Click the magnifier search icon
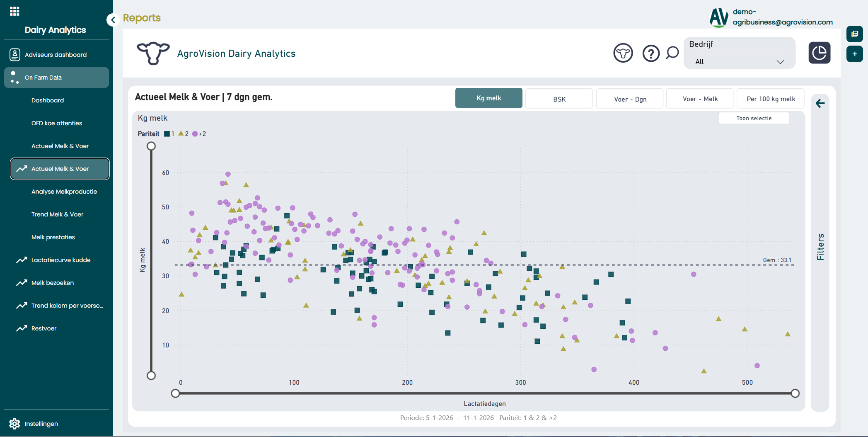The width and height of the screenshot is (868, 437). click(672, 53)
